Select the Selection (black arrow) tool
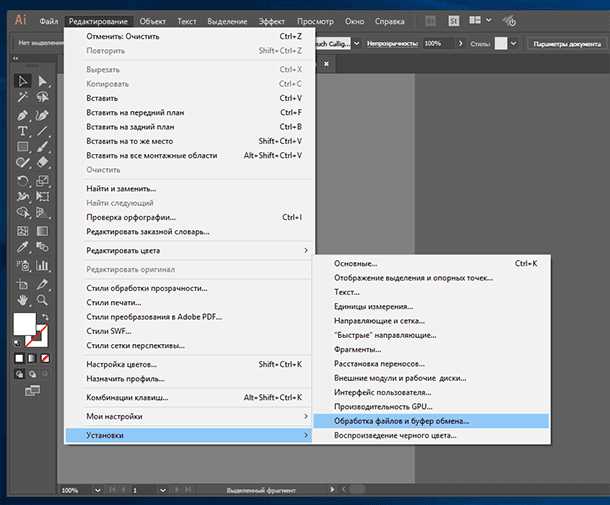 pos(23,81)
